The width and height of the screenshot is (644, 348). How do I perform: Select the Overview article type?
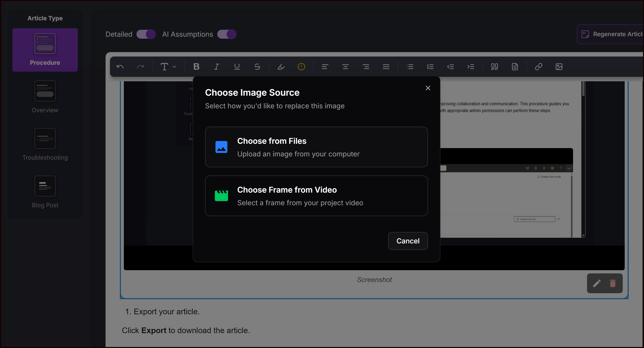pyautogui.click(x=45, y=97)
